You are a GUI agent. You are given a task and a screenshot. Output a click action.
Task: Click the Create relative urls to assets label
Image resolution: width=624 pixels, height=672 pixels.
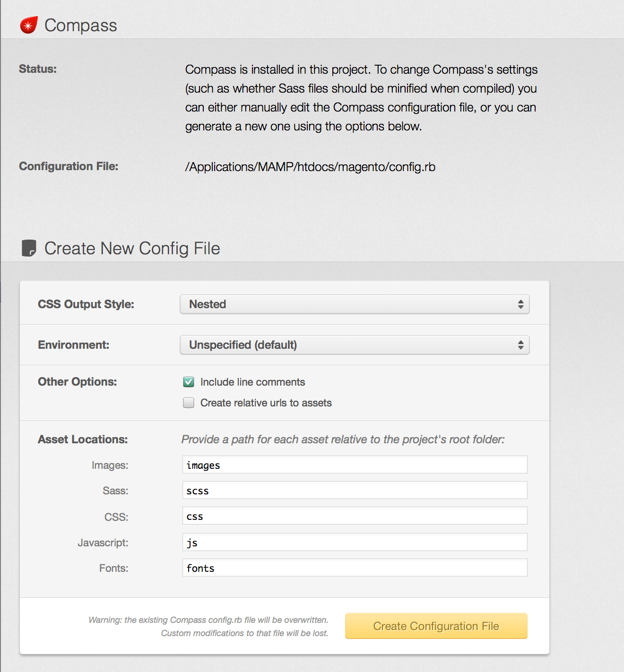[x=266, y=403]
